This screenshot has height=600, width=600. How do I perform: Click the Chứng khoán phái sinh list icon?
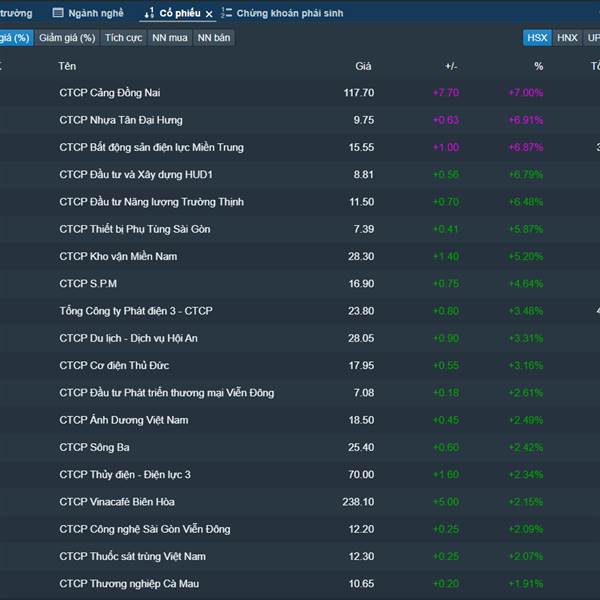pos(227,13)
